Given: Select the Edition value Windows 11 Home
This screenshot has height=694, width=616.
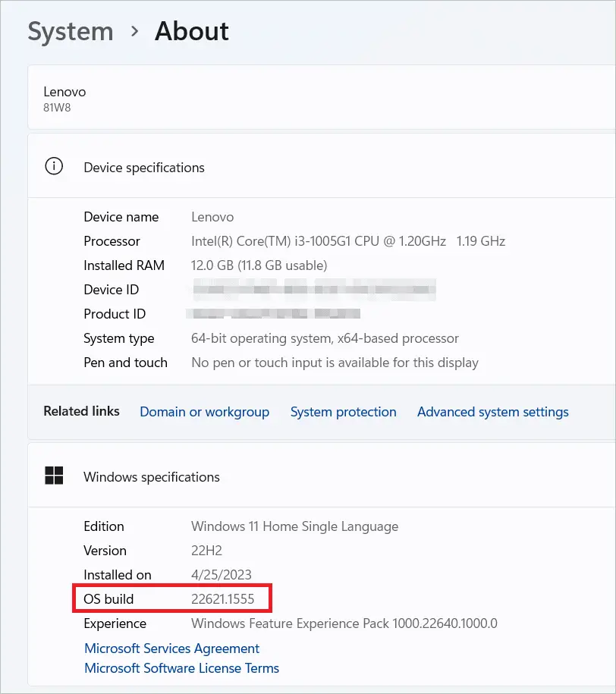Looking at the screenshot, I should coord(294,526).
